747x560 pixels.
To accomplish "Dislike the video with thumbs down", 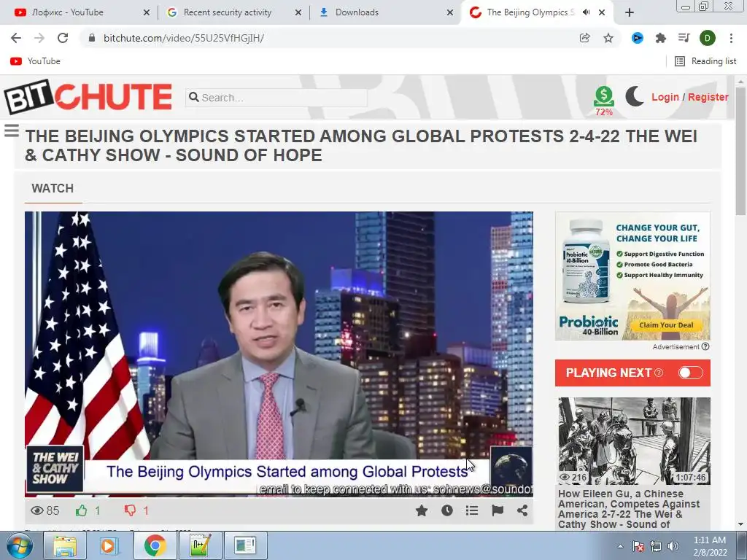I will pos(130,511).
